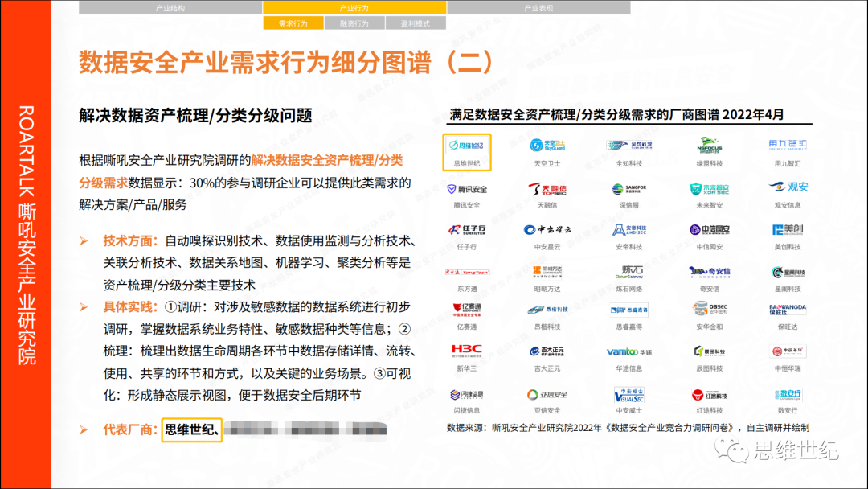Screen dimensions: 868x489
Task: Click the heading 解决数据资产梳理/分类分级问题
Action: tap(195, 115)
